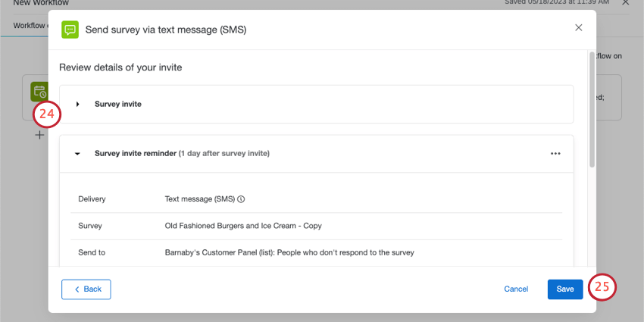Collapse the Survey invite reminder arrow
Image resolution: width=644 pixels, height=322 pixels.
tap(78, 153)
